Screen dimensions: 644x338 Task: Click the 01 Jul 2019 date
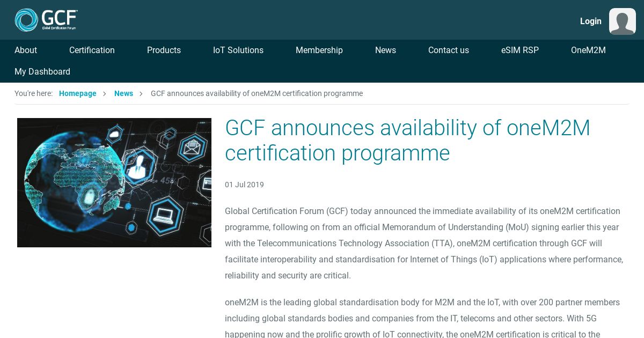click(244, 185)
